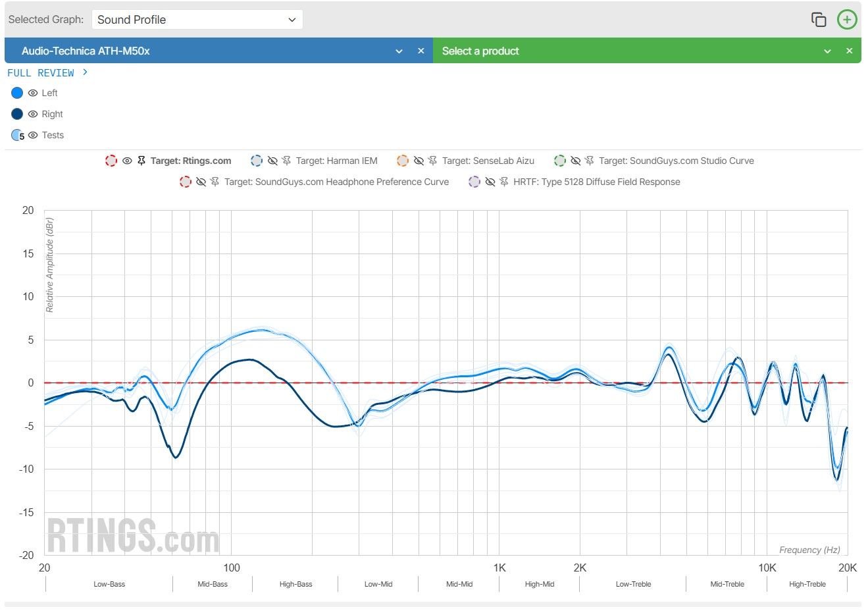Click the purple dashed HRTF swatch
Image resolution: width=868 pixels, height=611 pixels.
(x=474, y=182)
